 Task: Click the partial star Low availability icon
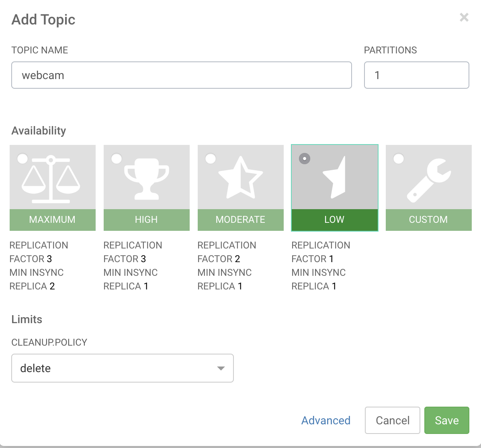334,177
